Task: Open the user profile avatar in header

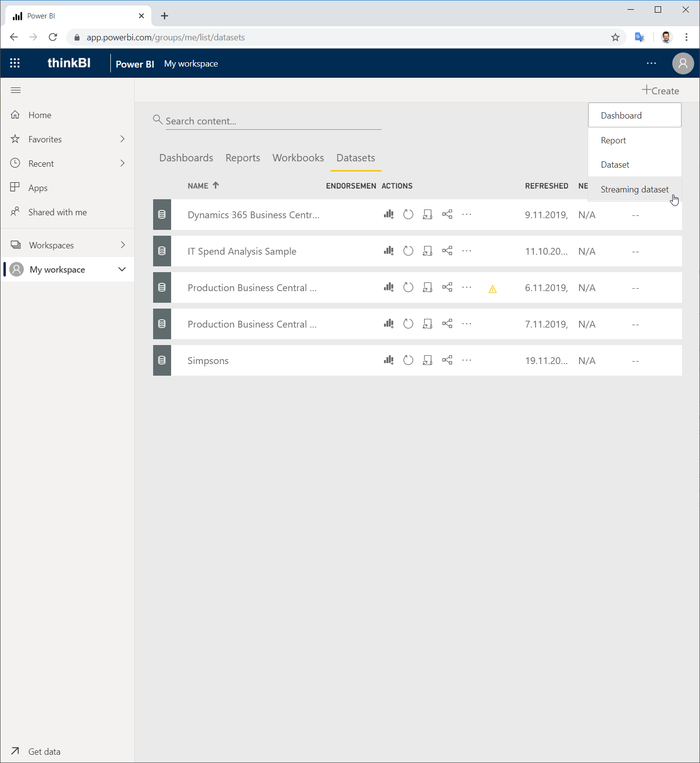Action: click(683, 63)
